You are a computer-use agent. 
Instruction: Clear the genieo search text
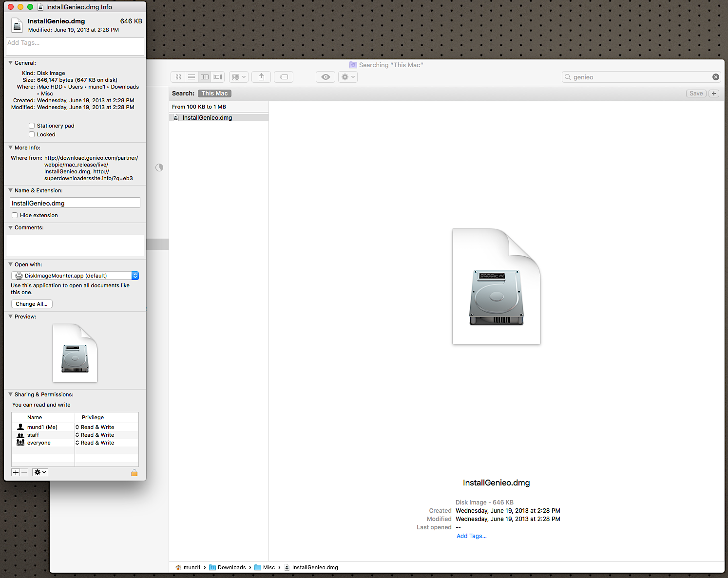point(716,77)
